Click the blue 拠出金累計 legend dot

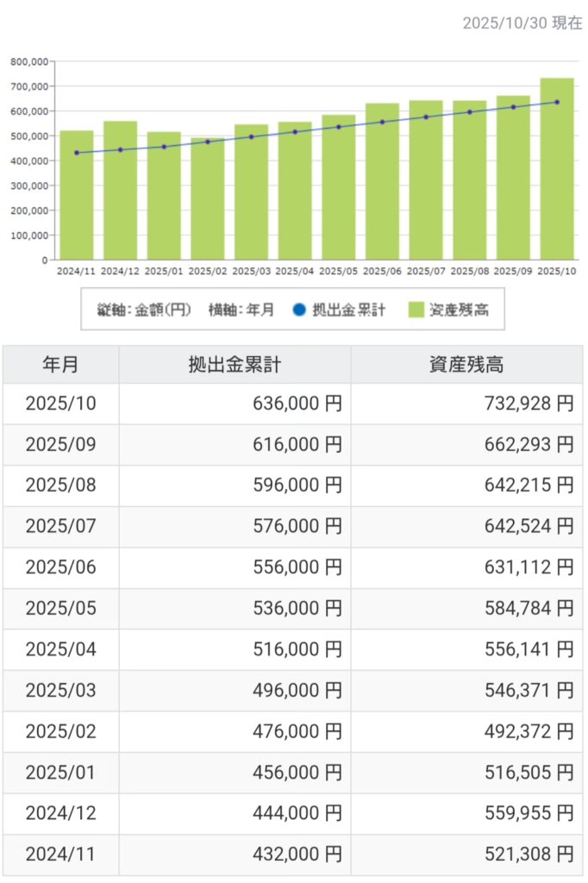tap(297, 310)
